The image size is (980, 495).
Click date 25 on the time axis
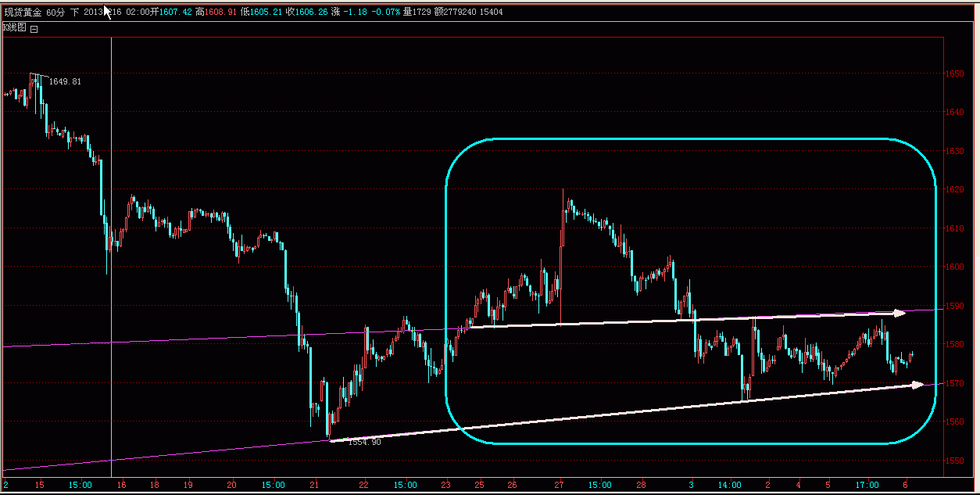pos(479,485)
